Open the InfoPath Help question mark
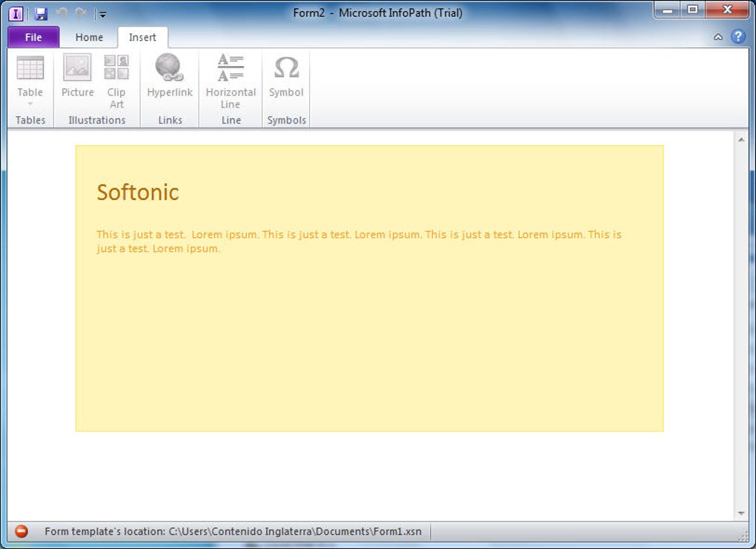Screen dimensions: 756x549 click(737, 36)
